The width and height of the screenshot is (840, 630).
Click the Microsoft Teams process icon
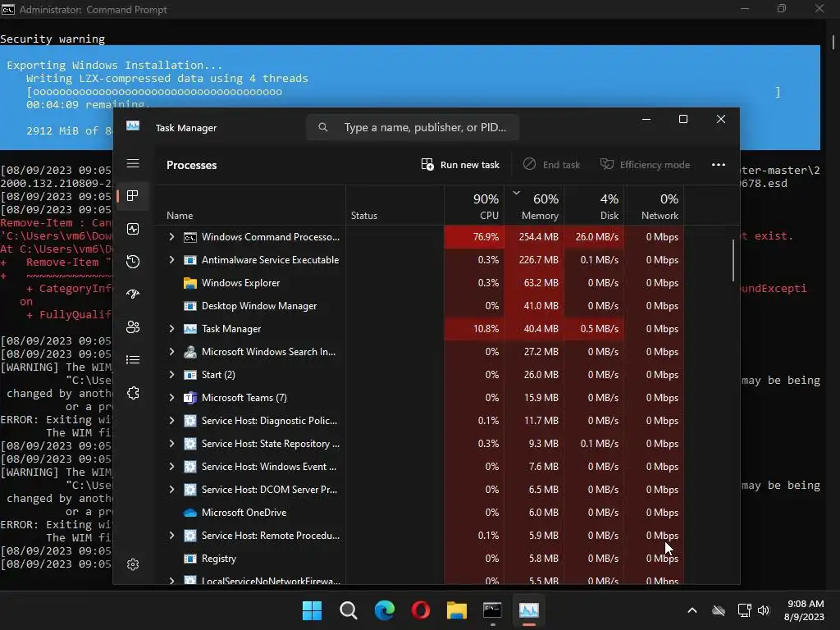coord(190,398)
